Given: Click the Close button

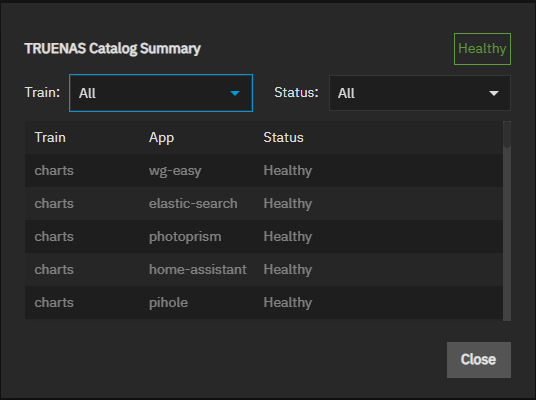Looking at the screenshot, I should pos(479,360).
